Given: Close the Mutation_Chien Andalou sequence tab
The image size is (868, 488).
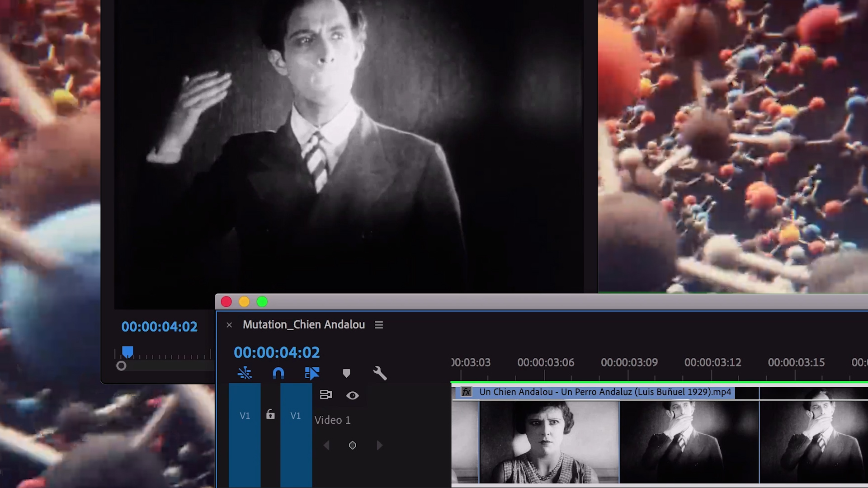Looking at the screenshot, I should 229,325.
